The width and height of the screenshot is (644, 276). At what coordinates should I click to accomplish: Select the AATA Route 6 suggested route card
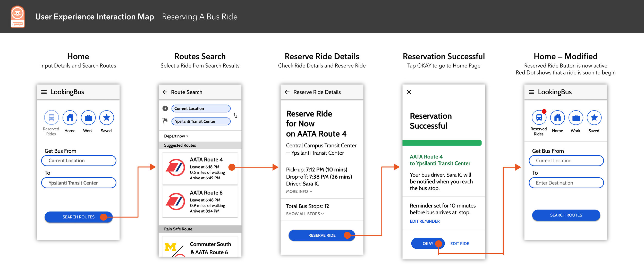pyautogui.click(x=200, y=202)
